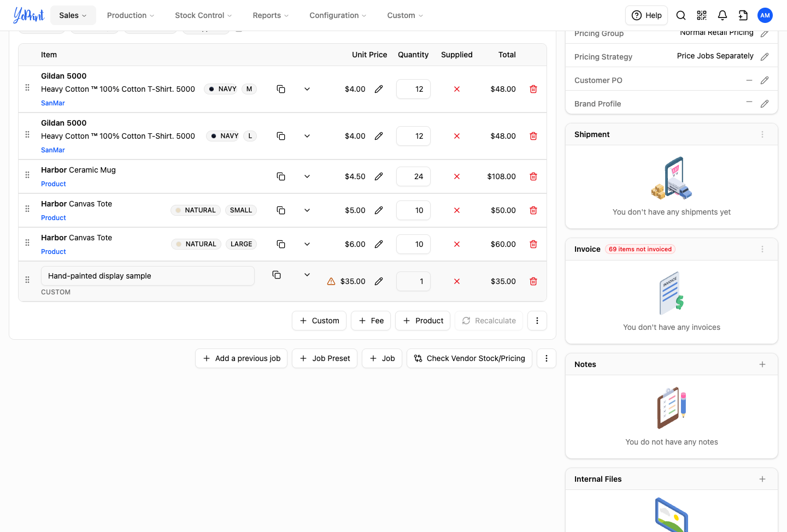
Task: Open the AM user avatar menu
Action: coord(765,15)
